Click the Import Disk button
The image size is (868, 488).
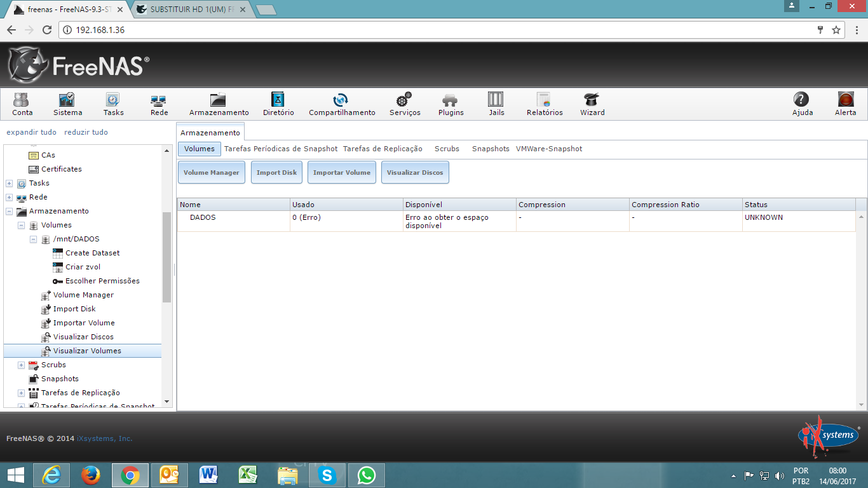click(276, 172)
